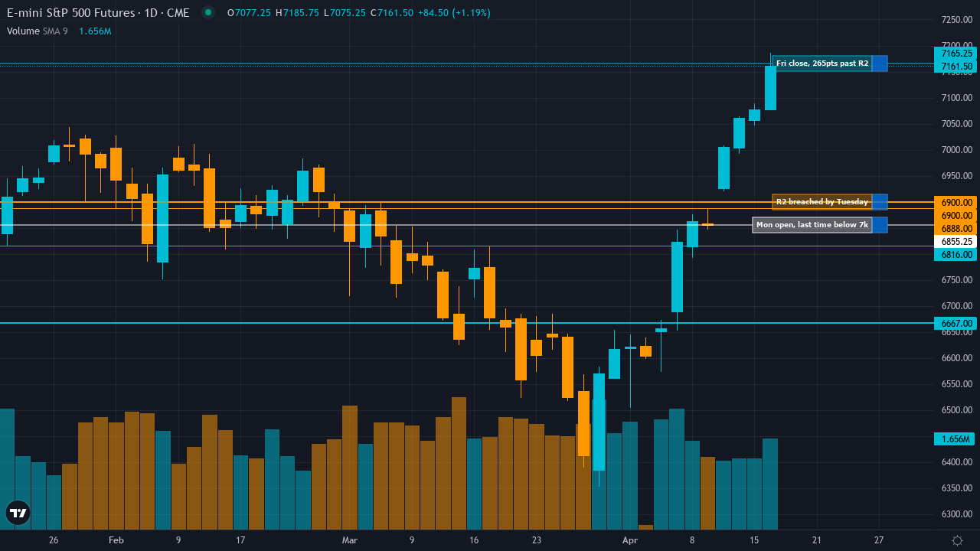Open chart settings gear icon
The image size is (980, 551).
(957, 540)
